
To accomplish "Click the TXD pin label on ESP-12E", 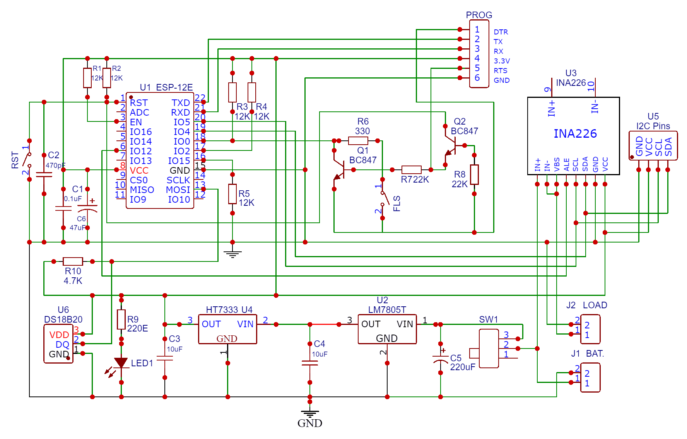I will coord(181,103).
